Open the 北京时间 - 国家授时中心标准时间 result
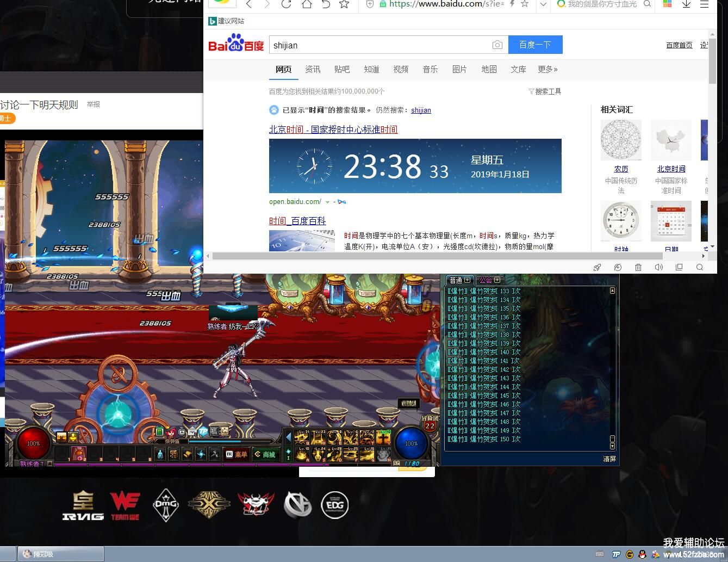The image size is (728, 562). tap(333, 129)
